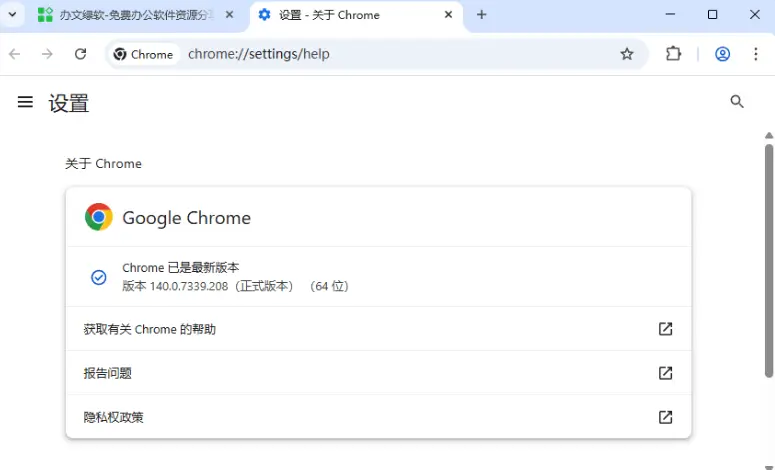This screenshot has width=775, height=470.
Task: Click the 关于 Chrome heading
Action: pyautogui.click(x=103, y=164)
